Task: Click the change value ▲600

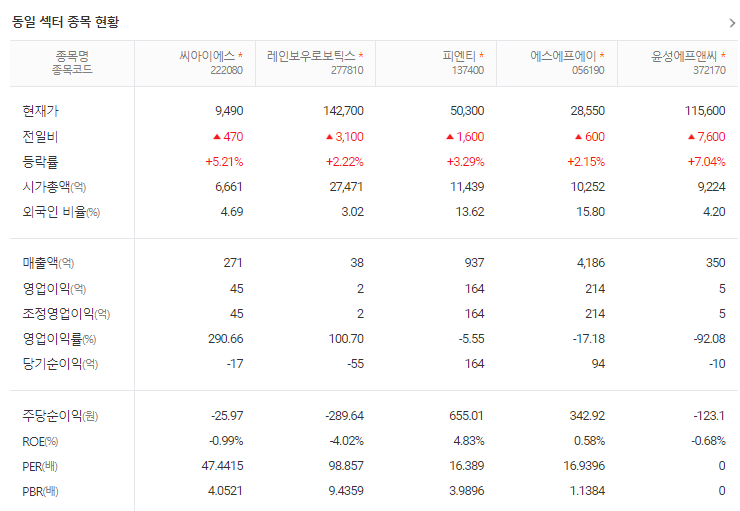Action: click(589, 137)
